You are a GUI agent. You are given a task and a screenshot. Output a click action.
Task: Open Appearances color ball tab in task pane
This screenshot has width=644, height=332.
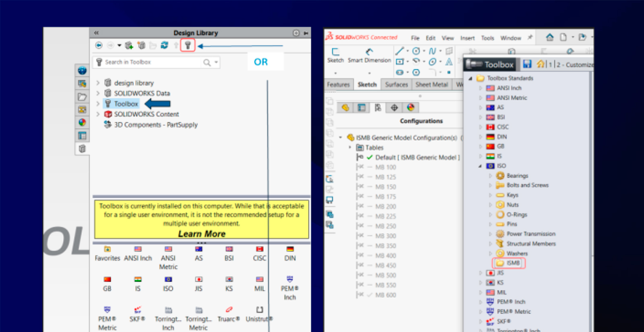(82, 122)
